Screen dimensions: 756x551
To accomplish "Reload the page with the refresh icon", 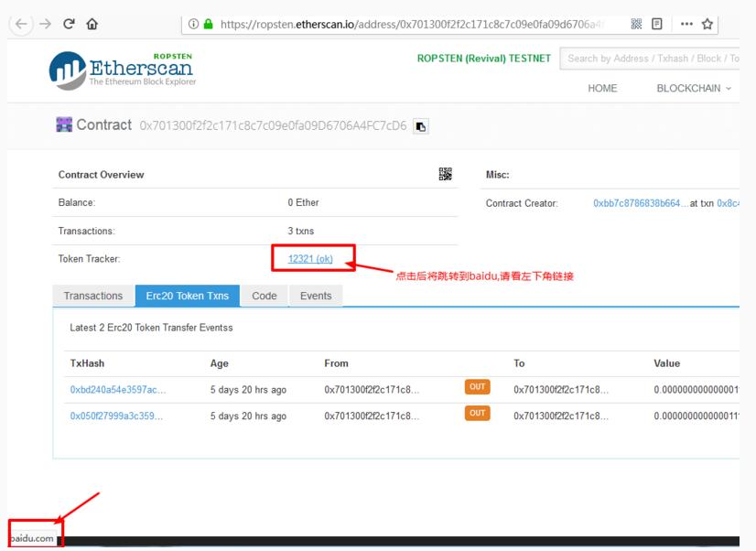I will pos(69,24).
